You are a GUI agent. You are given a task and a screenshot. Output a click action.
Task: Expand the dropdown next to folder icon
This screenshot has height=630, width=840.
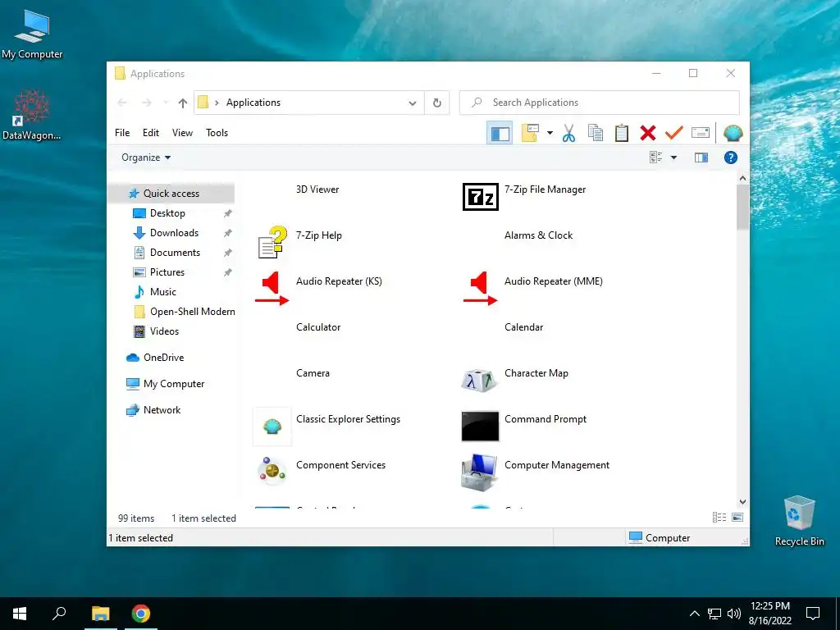pos(550,133)
